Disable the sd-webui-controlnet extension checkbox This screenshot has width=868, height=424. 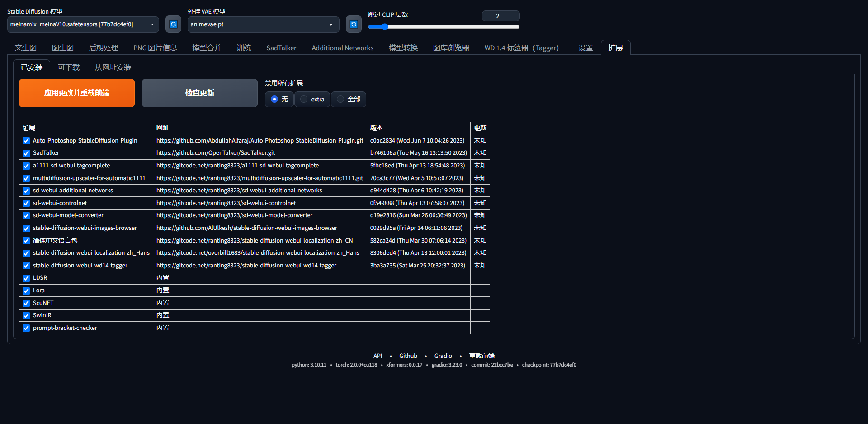point(26,203)
